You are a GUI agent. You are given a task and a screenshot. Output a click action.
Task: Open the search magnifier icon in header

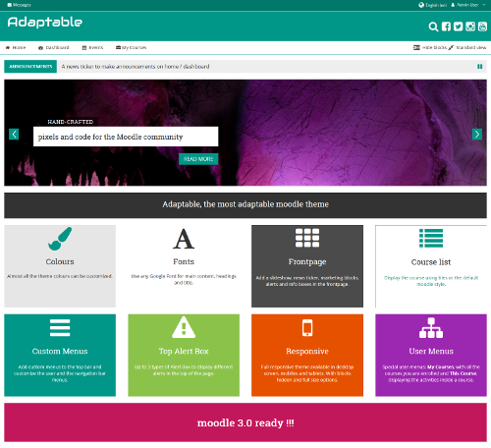(x=433, y=27)
